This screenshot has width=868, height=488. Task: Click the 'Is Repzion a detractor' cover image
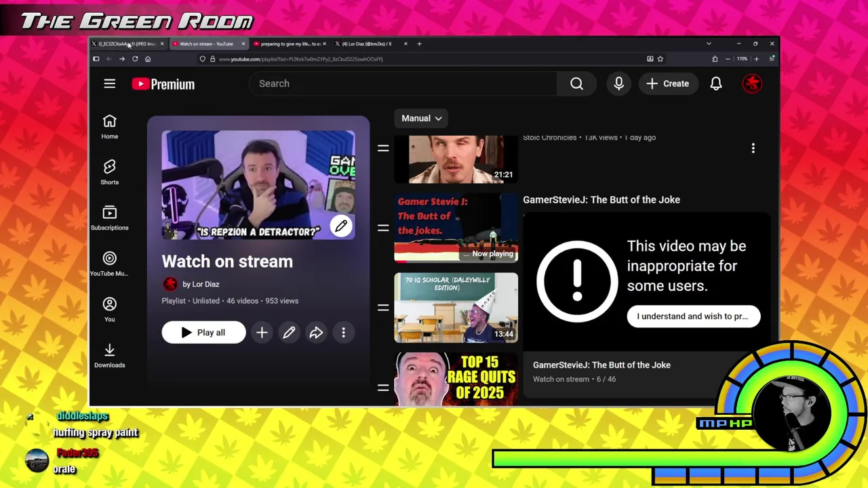[x=258, y=185]
